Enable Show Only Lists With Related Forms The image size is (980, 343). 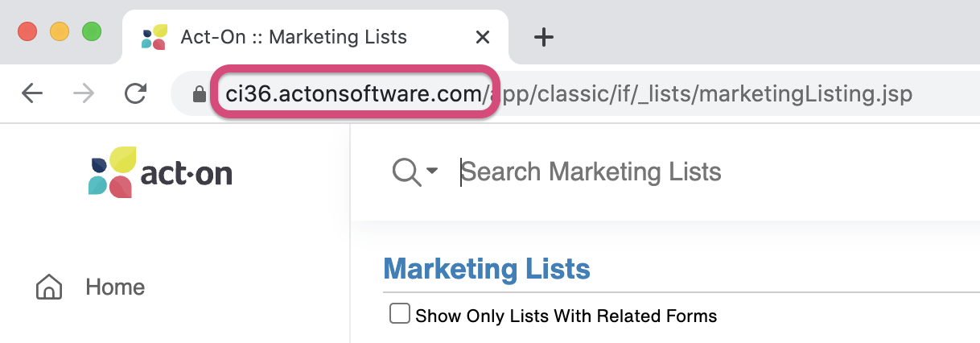399,314
